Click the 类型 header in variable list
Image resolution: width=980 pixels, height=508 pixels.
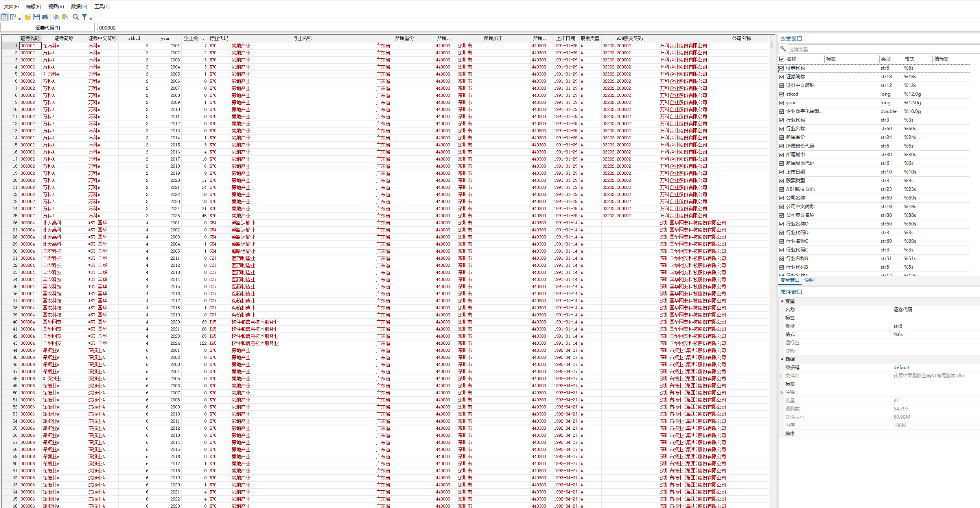click(x=890, y=59)
